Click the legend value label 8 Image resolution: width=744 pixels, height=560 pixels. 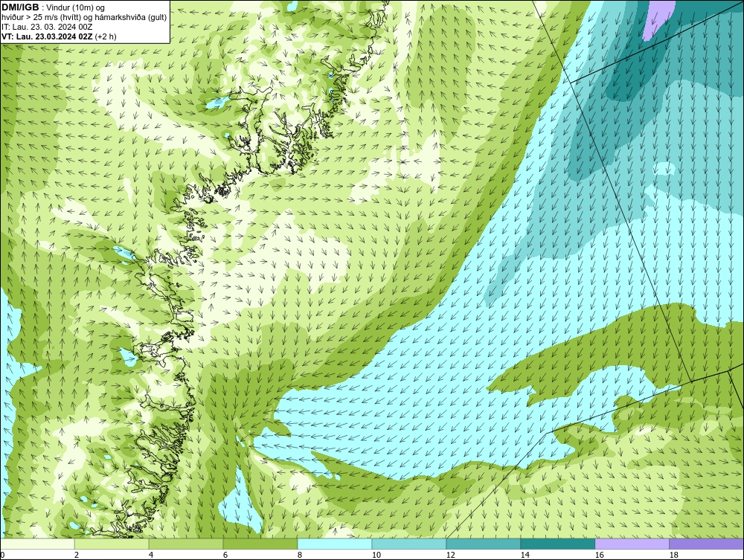pos(299,555)
